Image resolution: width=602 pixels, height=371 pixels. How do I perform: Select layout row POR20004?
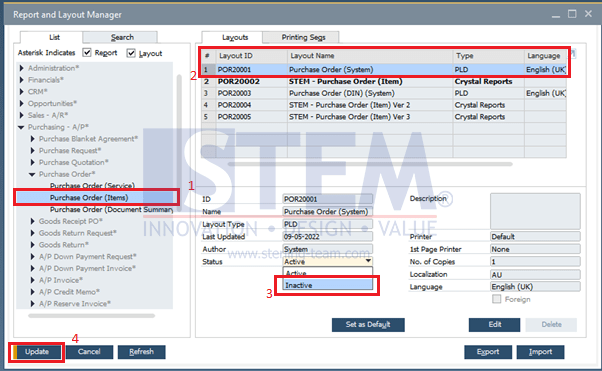point(384,105)
